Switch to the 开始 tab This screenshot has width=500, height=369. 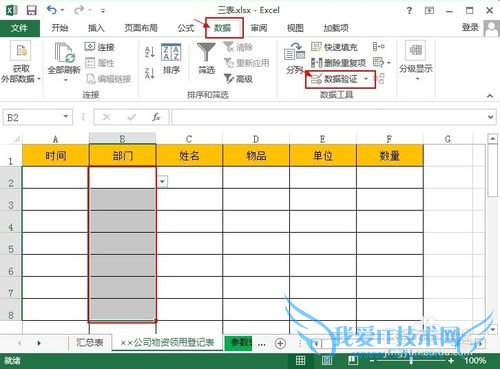[60, 28]
